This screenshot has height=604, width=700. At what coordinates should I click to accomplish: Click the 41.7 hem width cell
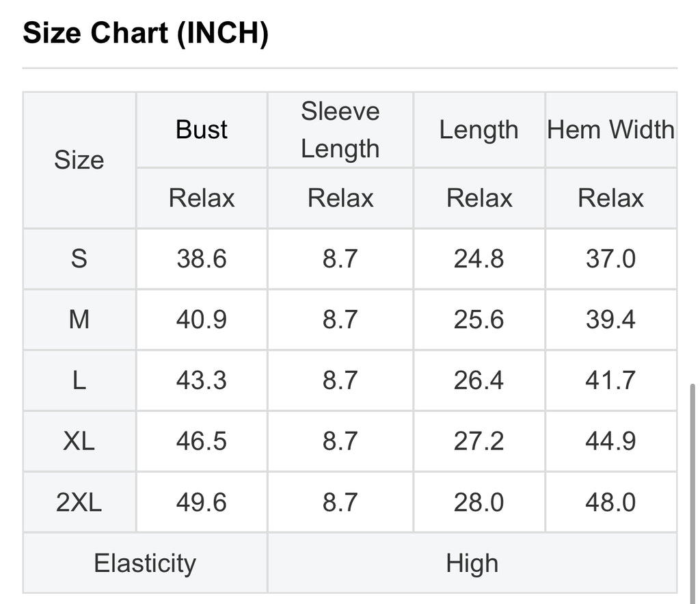(x=611, y=380)
